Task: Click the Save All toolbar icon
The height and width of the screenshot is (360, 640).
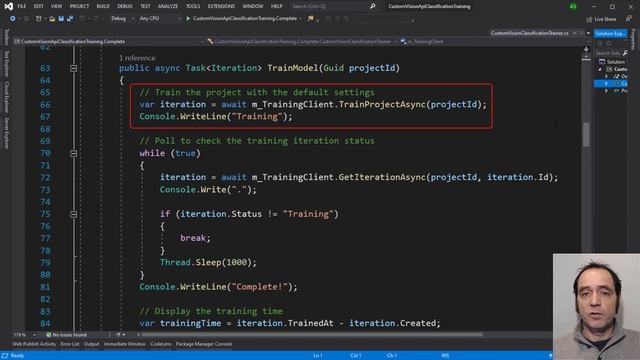Action: 70,18
